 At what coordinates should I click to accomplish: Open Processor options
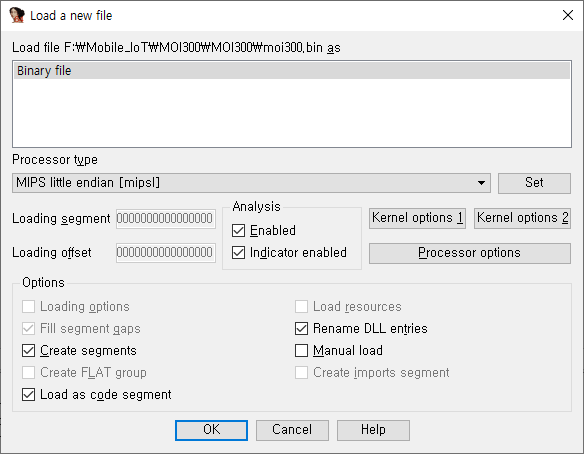coord(470,253)
